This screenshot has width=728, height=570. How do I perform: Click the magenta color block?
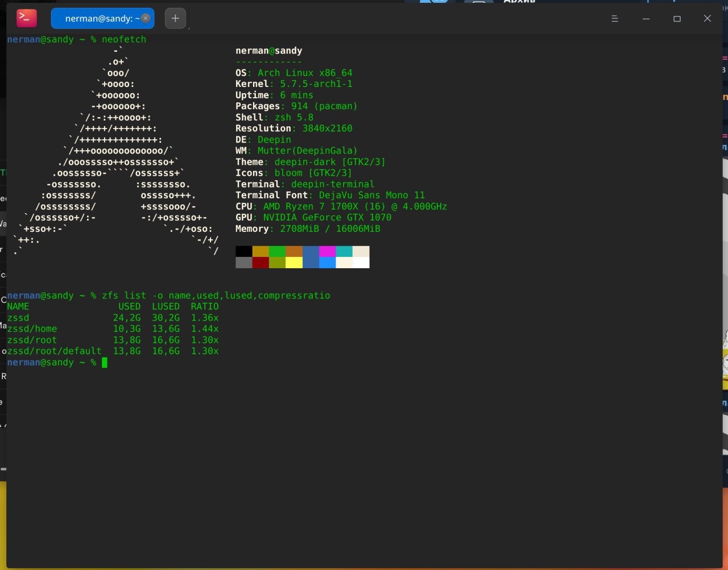pos(328,251)
